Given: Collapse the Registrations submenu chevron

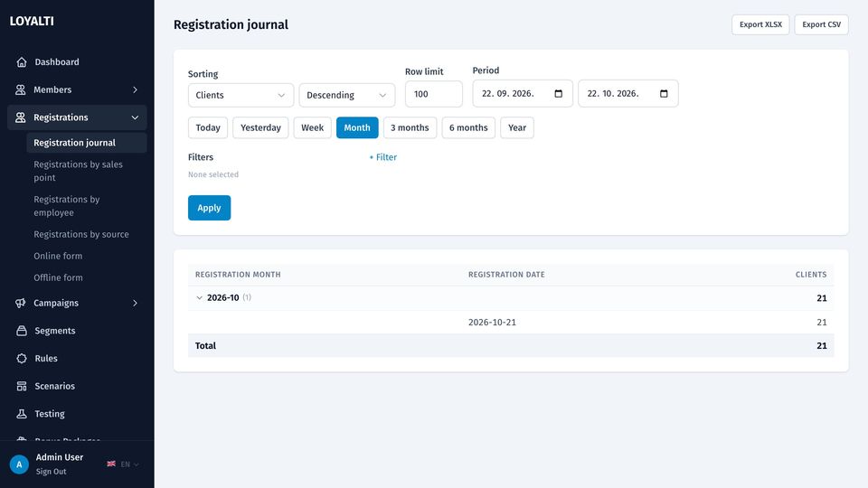Looking at the screenshot, I should (135, 117).
